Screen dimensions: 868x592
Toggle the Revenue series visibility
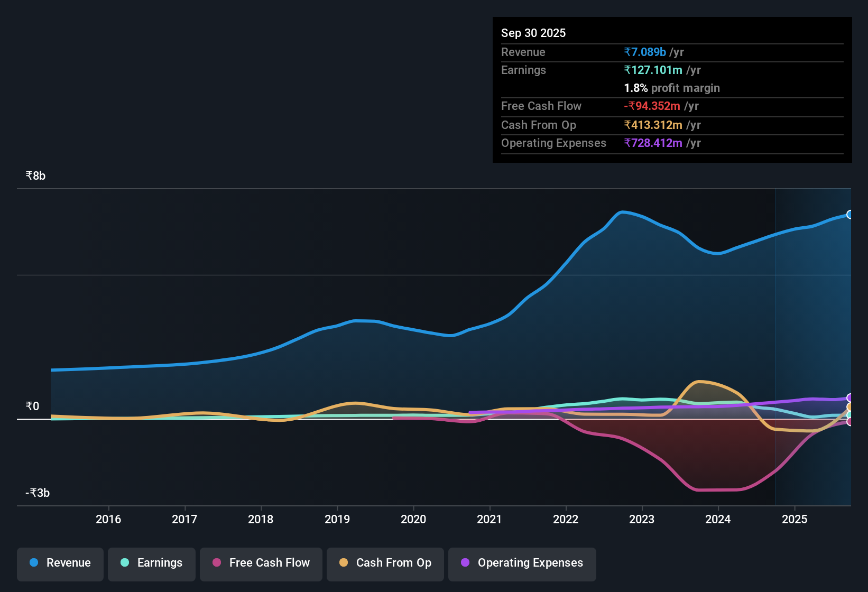click(x=60, y=563)
